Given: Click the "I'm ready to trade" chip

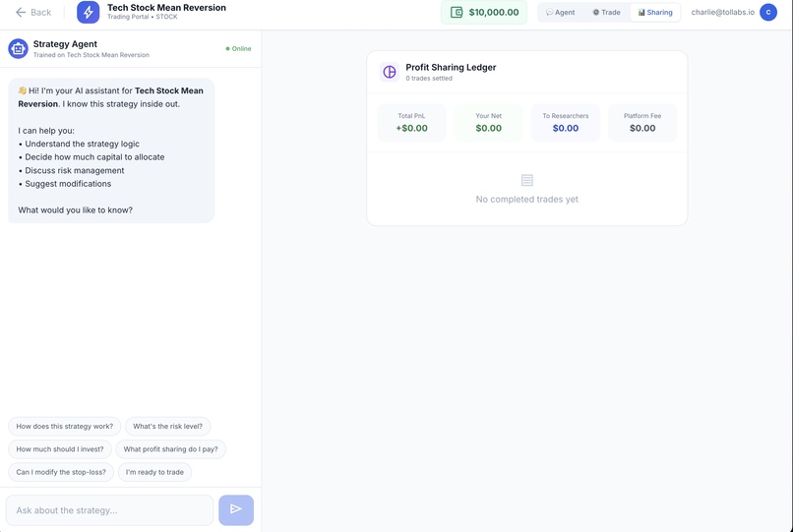Looking at the screenshot, I should (154, 472).
